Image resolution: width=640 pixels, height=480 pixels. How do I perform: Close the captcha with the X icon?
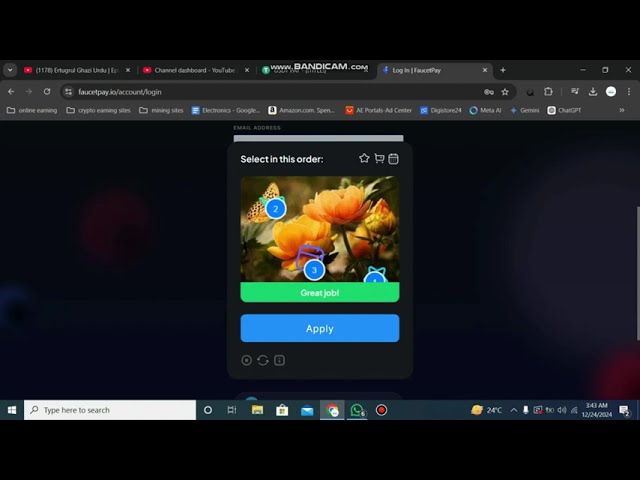coord(246,360)
